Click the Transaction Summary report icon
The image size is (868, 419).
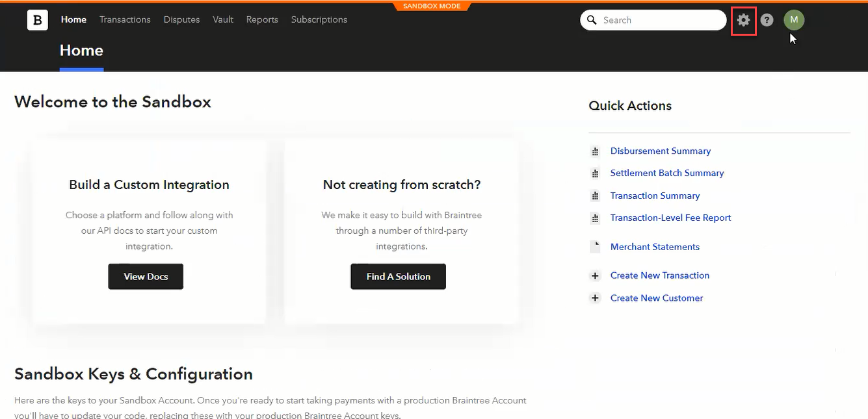pyautogui.click(x=595, y=196)
